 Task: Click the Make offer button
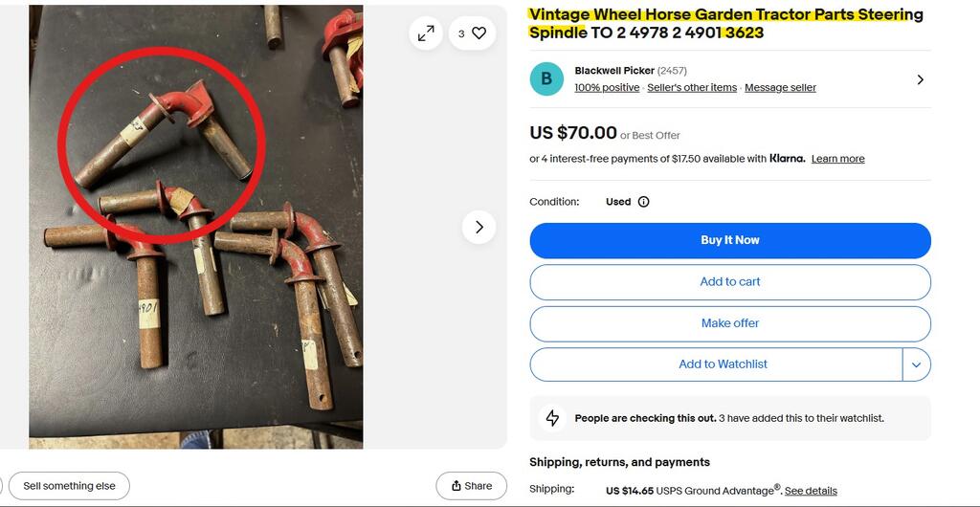pos(729,323)
